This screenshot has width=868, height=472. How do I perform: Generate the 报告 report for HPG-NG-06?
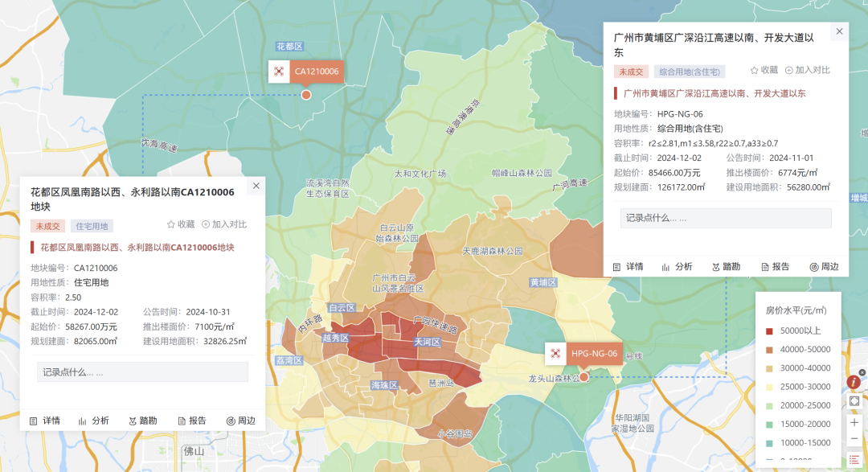tap(776, 266)
